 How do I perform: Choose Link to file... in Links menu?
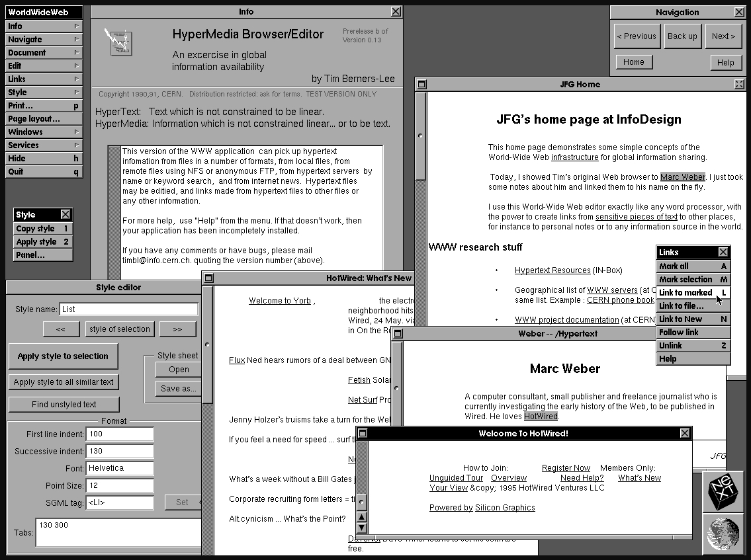pyautogui.click(x=693, y=306)
